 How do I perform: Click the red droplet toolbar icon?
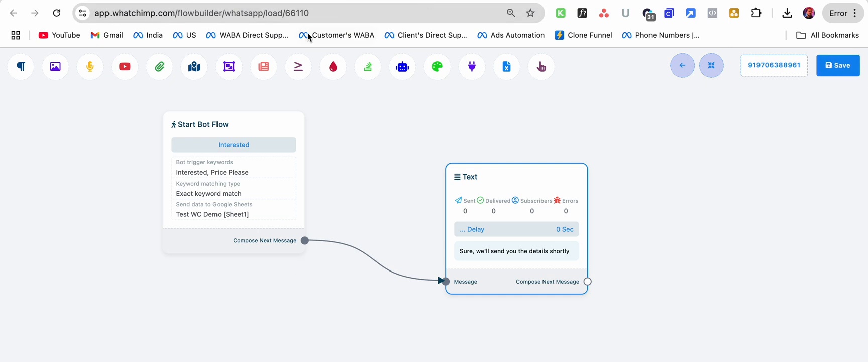(333, 67)
